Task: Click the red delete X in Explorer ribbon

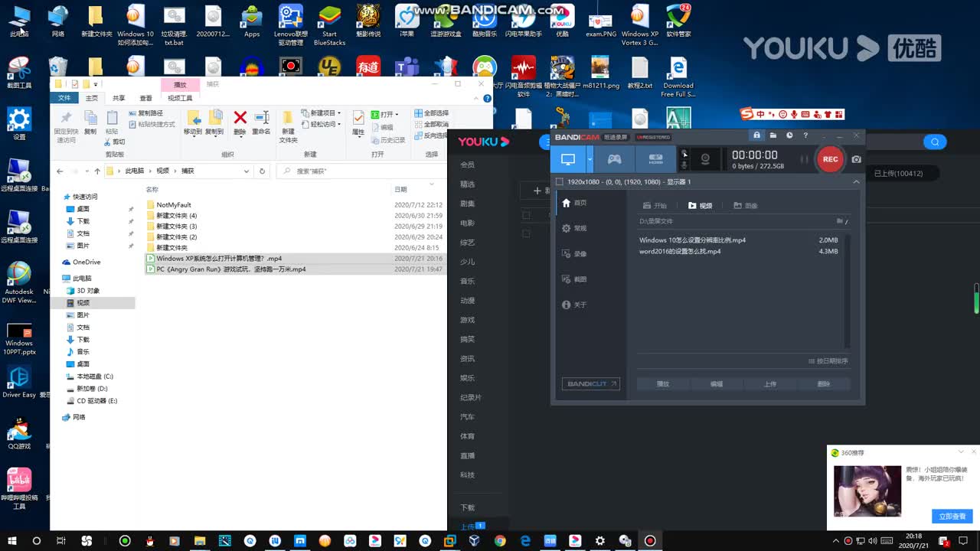Action: [x=240, y=117]
